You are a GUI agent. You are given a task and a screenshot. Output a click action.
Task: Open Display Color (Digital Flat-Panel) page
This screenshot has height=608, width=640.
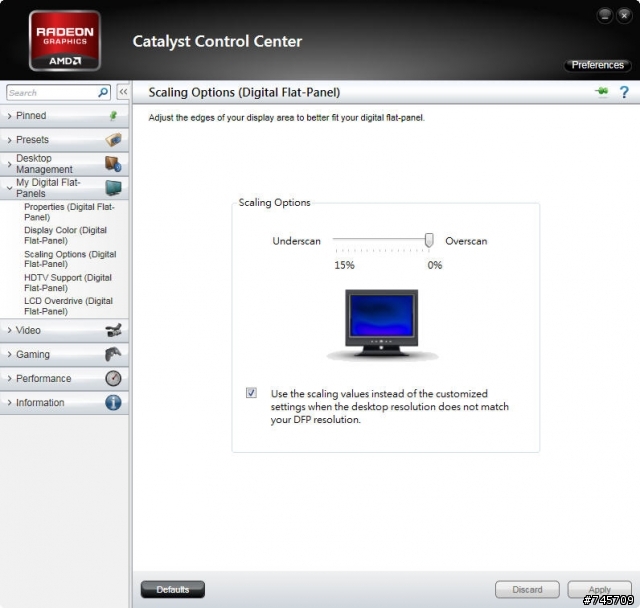65,235
